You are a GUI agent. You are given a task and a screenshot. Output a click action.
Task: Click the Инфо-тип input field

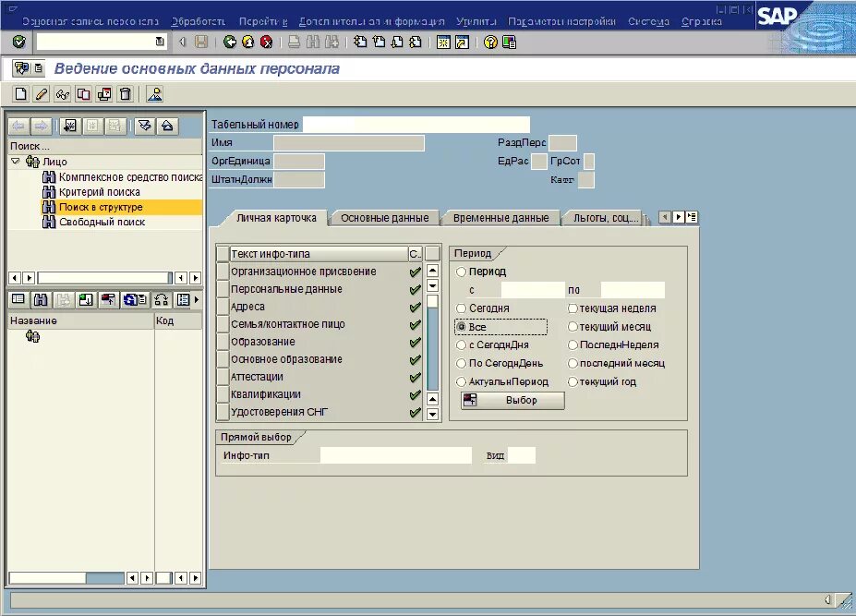396,455
